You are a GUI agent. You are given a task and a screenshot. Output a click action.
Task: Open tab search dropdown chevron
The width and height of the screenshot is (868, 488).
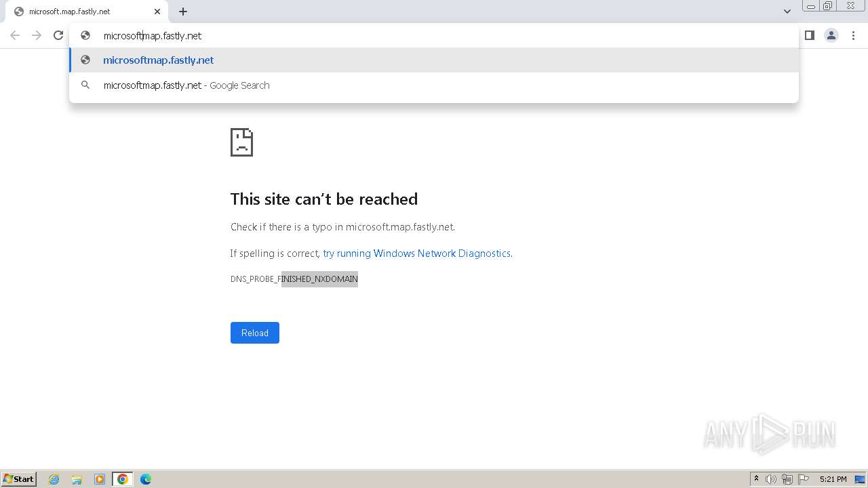tap(787, 12)
